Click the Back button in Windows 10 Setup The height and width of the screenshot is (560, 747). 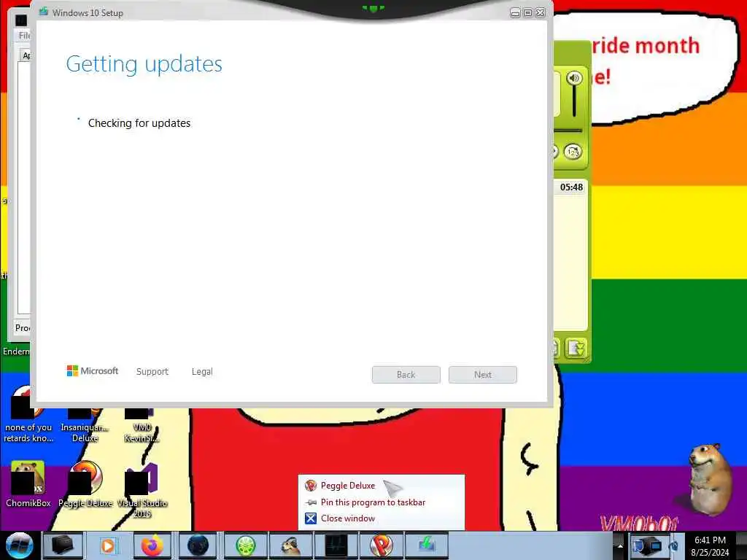[x=406, y=375]
